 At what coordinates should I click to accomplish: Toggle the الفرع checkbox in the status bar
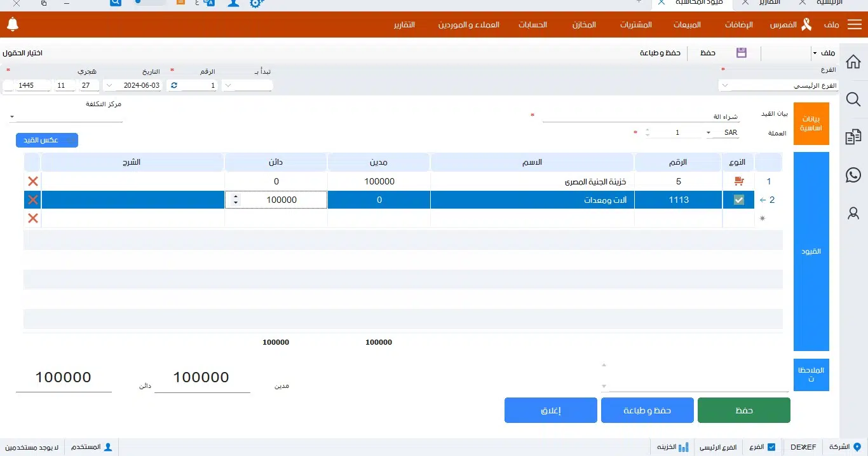(x=771, y=447)
